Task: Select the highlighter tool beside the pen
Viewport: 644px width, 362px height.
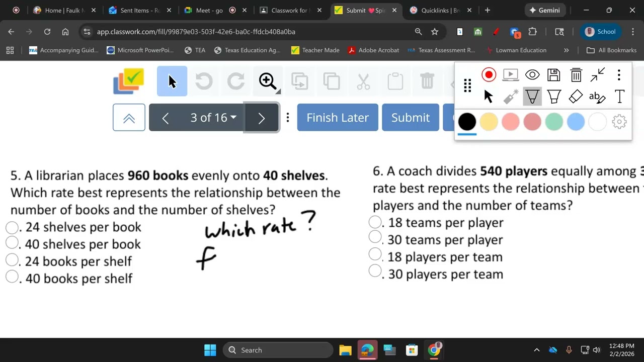Action: coord(554,97)
